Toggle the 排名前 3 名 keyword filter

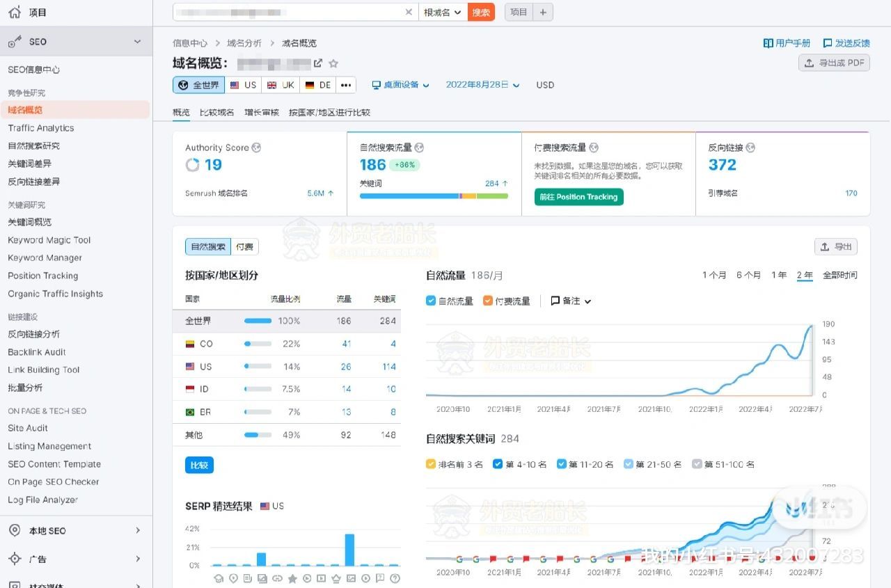[x=431, y=463]
